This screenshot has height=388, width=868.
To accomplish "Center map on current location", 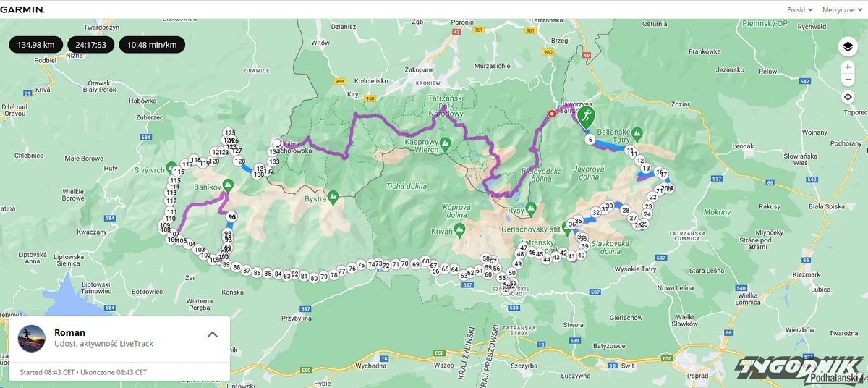I will point(848,97).
